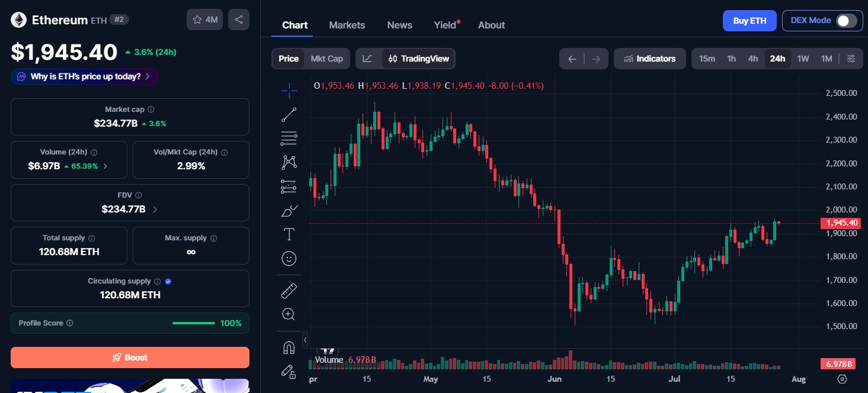
Task: Toggle the magnet mode tool
Action: 289,347
